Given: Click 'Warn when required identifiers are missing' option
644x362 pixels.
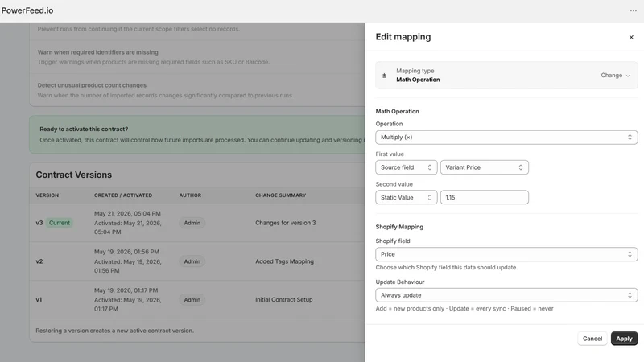Looking at the screenshot, I should click(x=97, y=52).
